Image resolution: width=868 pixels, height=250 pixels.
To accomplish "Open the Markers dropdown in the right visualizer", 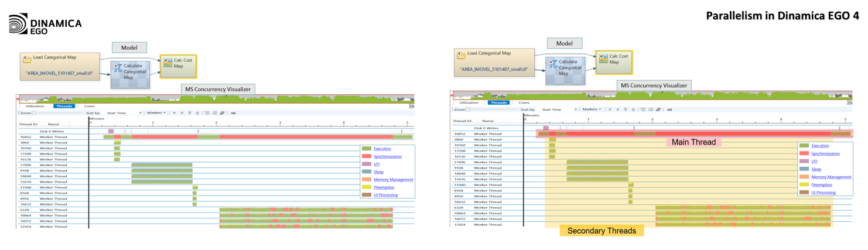I will coord(592,109).
